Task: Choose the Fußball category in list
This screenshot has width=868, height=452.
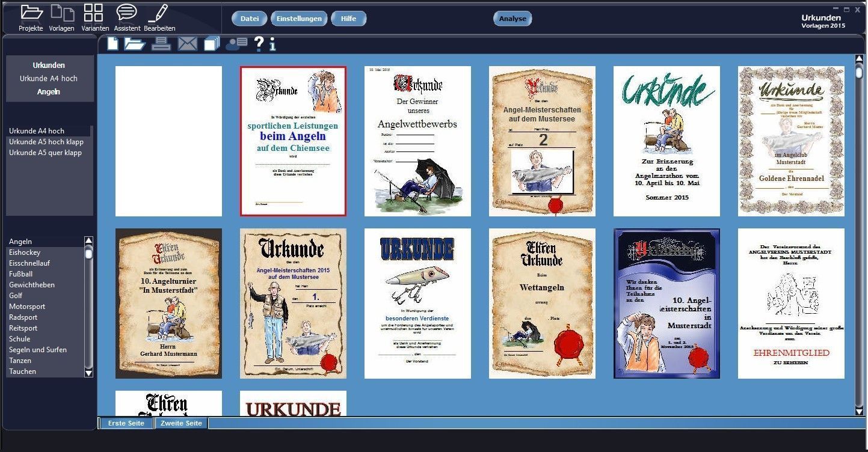Action: pos(20,274)
